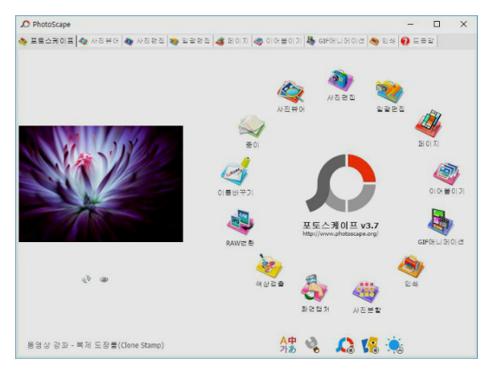Click the right button under preview photo
The image size is (493, 374).
(x=104, y=279)
